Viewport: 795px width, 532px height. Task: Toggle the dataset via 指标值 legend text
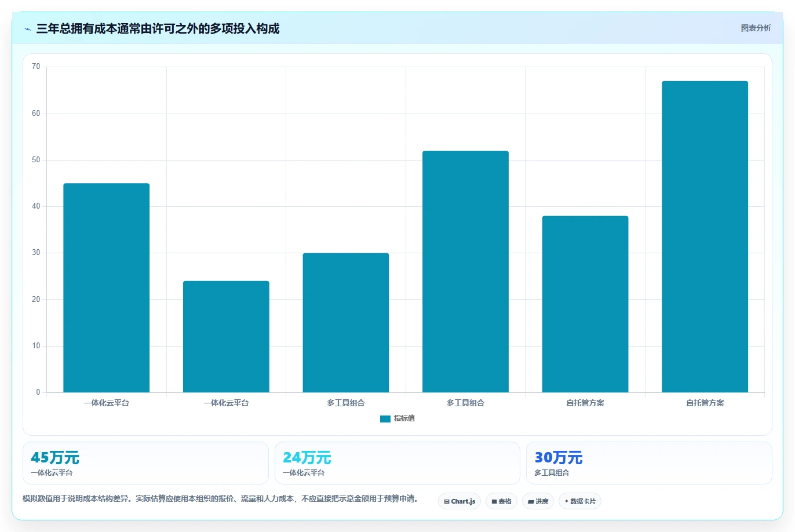click(x=404, y=418)
